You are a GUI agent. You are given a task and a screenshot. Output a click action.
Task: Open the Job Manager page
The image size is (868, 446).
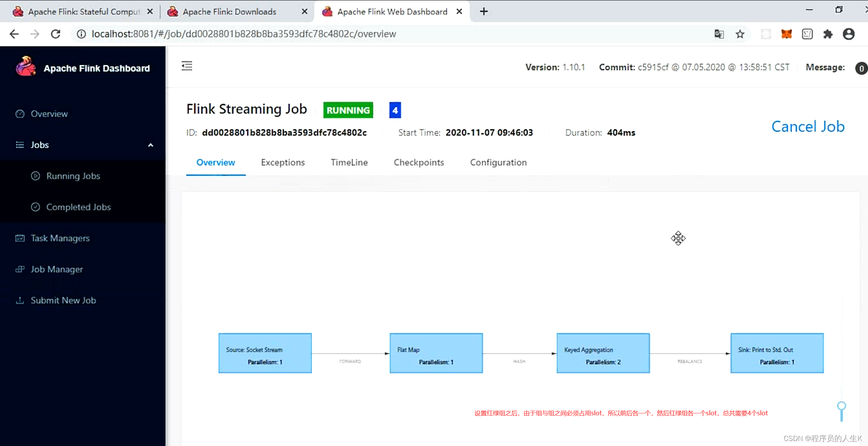point(56,269)
